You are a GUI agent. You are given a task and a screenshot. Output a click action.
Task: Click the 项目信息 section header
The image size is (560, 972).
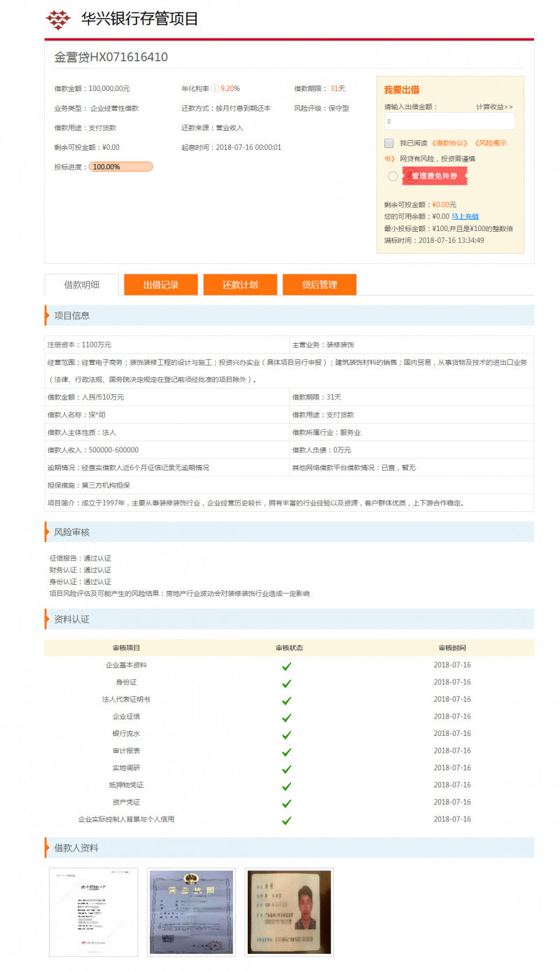289,315
